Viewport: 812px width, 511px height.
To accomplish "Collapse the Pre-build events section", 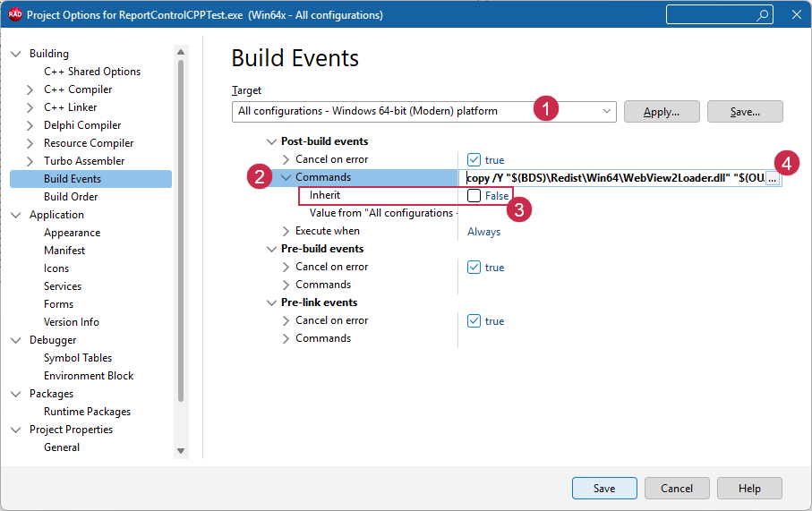I will [271, 249].
